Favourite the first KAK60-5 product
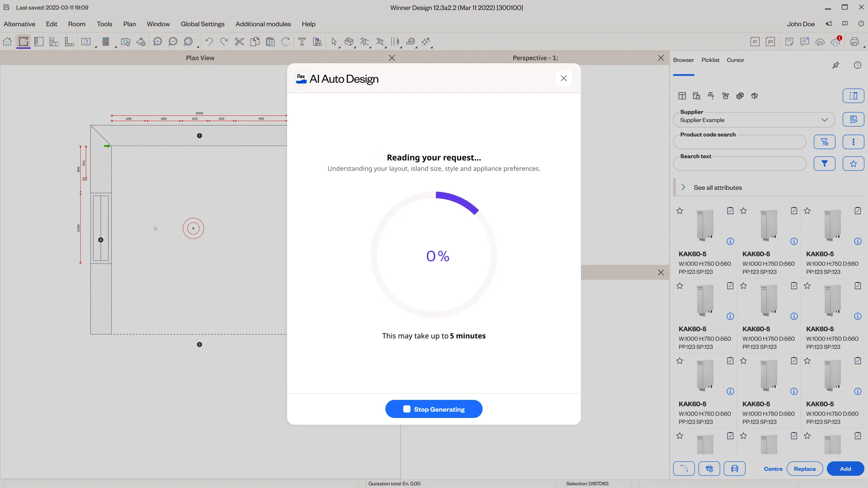 click(x=680, y=211)
